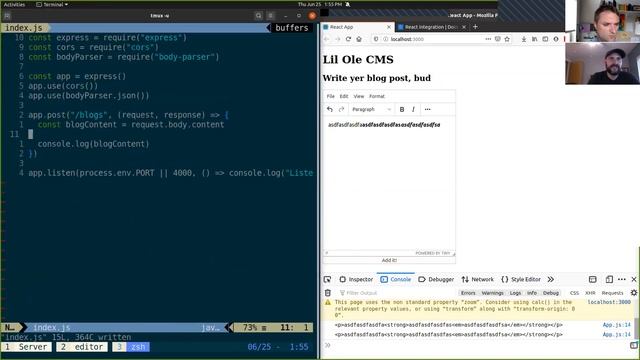Viewport: 640px width, 360px height.
Task: Open the Terminal app menu
Action: point(52,4)
